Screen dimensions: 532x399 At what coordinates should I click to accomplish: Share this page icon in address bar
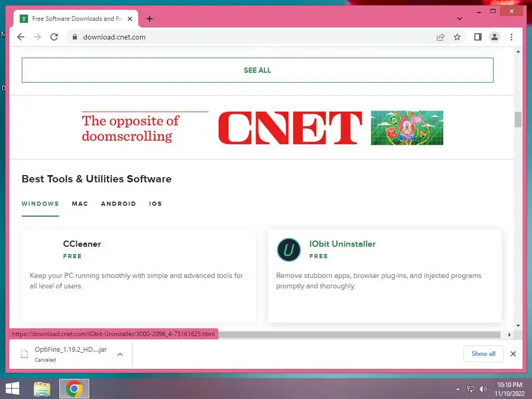click(x=441, y=37)
